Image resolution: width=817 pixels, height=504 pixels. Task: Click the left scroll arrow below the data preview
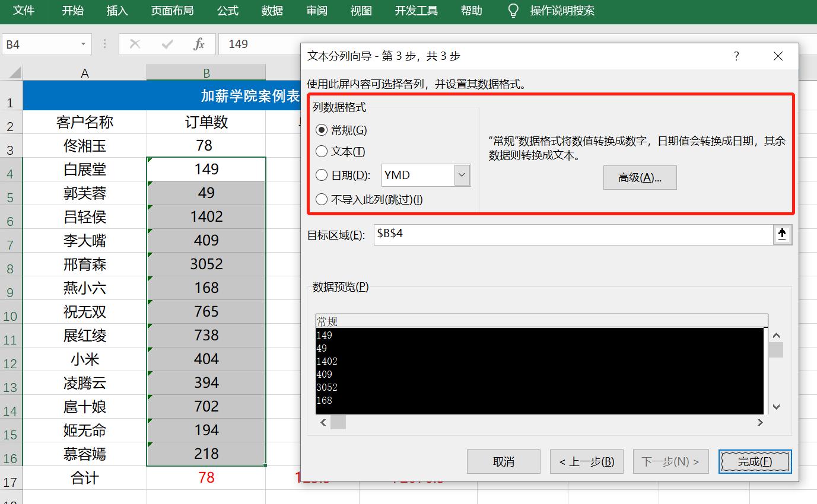coord(323,422)
